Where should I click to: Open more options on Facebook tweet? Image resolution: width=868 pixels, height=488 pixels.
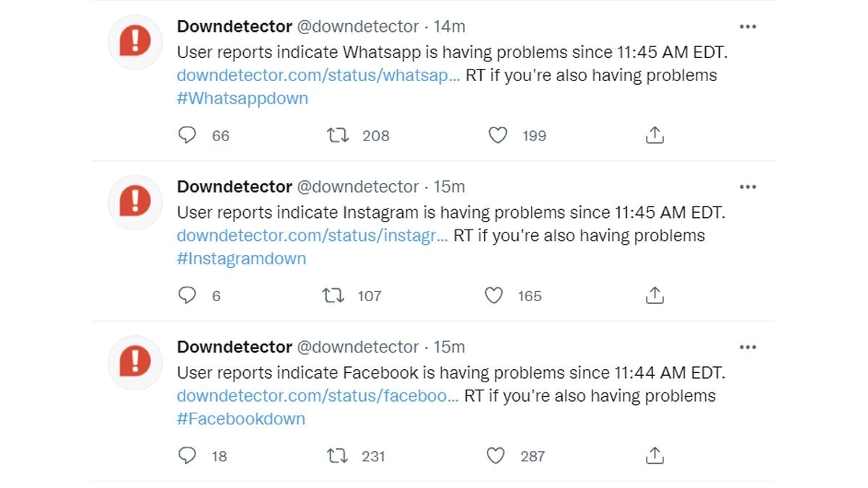(747, 347)
